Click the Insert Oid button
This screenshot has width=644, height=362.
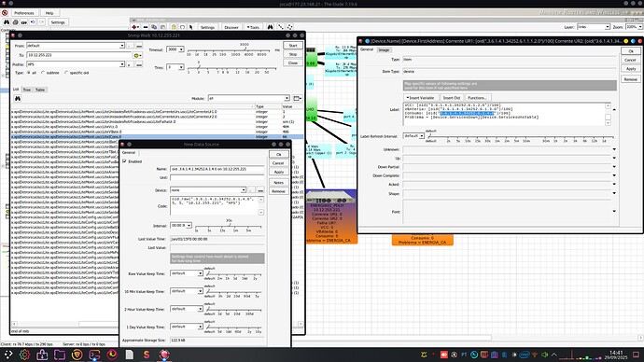coord(452,98)
